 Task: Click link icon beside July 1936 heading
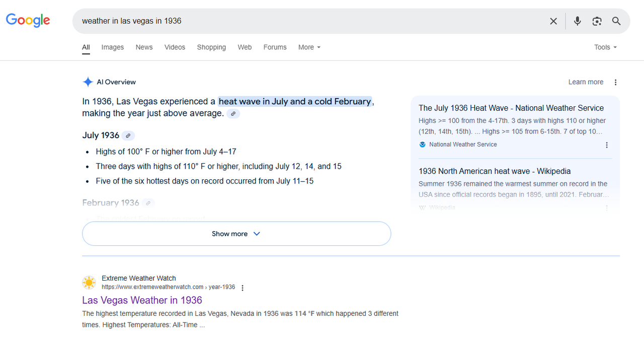pyautogui.click(x=128, y=136)
